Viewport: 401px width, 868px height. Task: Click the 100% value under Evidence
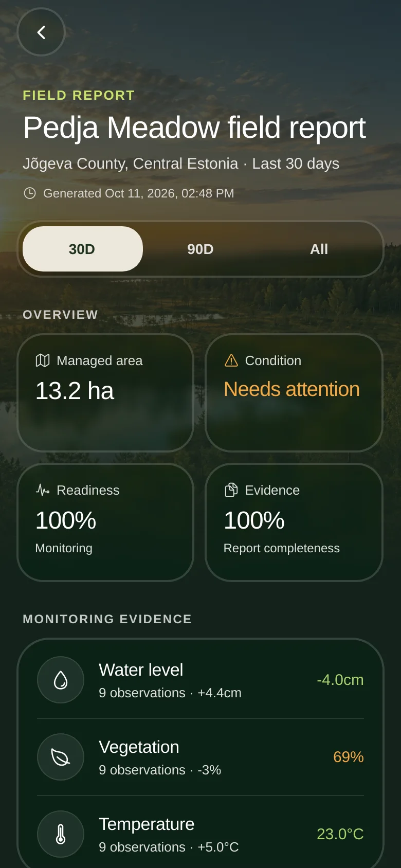[254, 520]
